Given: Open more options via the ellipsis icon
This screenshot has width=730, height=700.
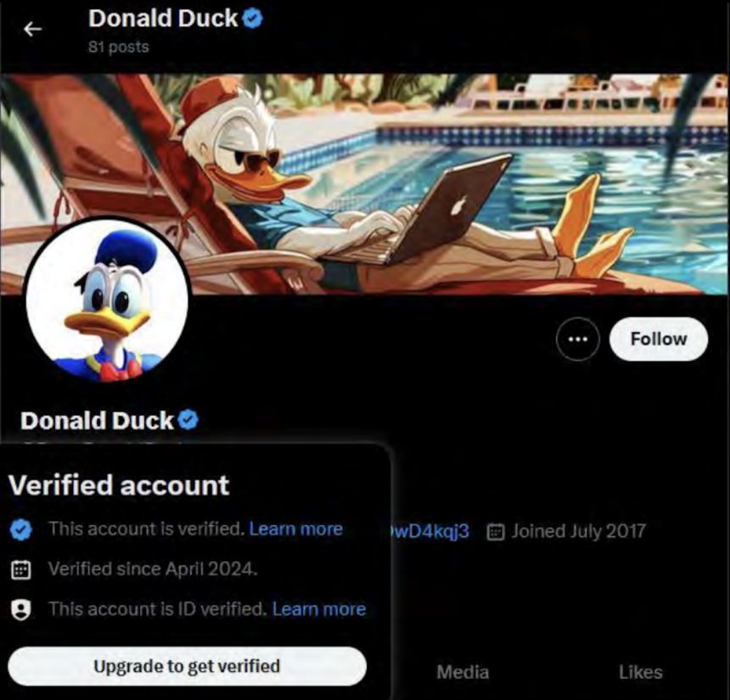Looking at the screenshot, I should coord(576,339).
